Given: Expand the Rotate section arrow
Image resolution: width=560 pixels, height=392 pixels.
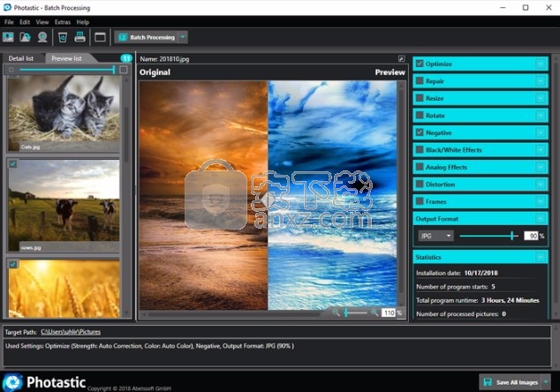Looking at the screenshot, I should pos(541,116).
